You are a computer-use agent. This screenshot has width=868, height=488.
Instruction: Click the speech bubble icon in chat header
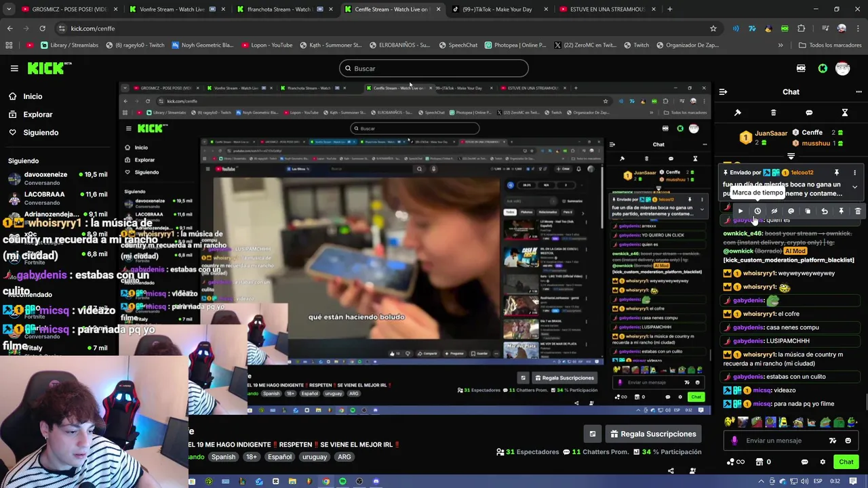click(809, 113)
